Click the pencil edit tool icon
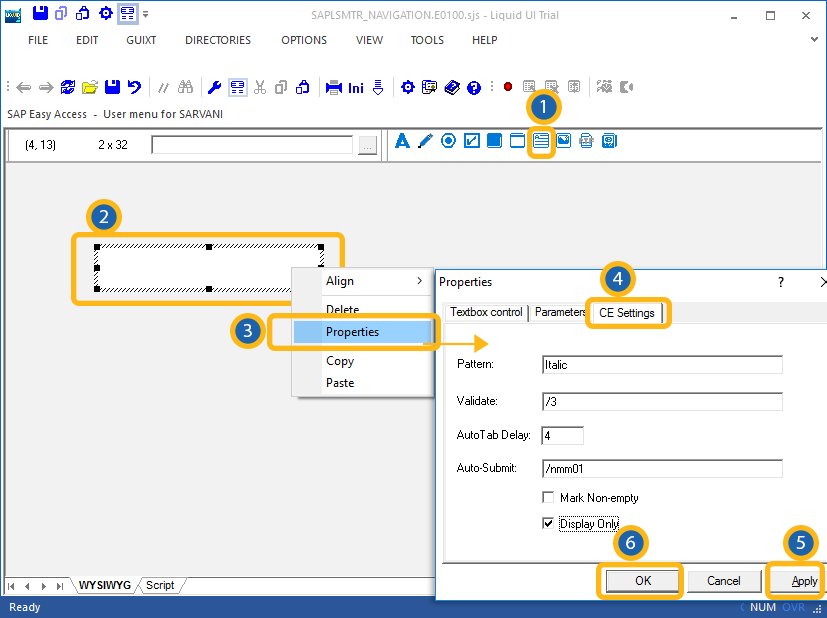This screenshot has height=618, width=827. 425,141
